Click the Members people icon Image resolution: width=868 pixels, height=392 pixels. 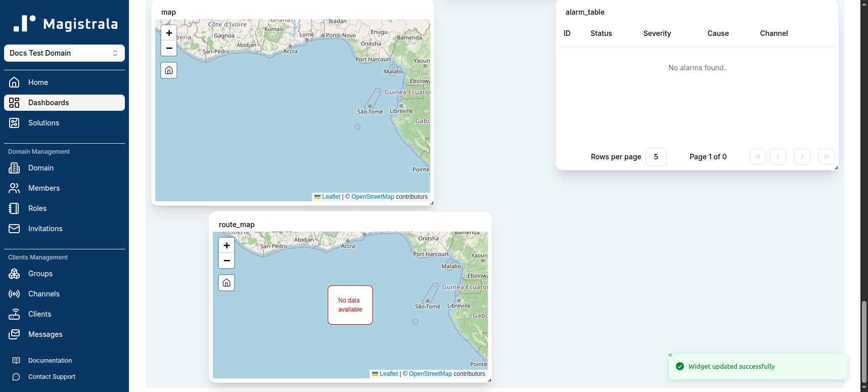pyautogui.click(x=14, y=188)
